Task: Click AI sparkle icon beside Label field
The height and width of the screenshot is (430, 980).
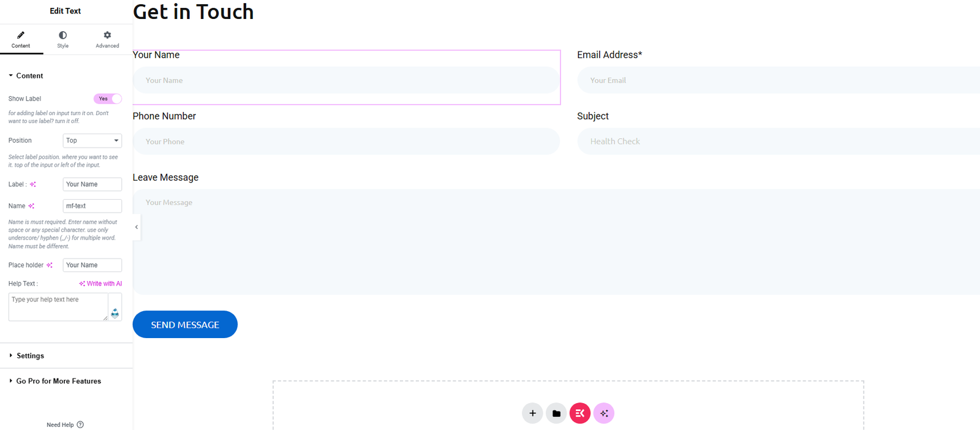Action: coord(33,184)
